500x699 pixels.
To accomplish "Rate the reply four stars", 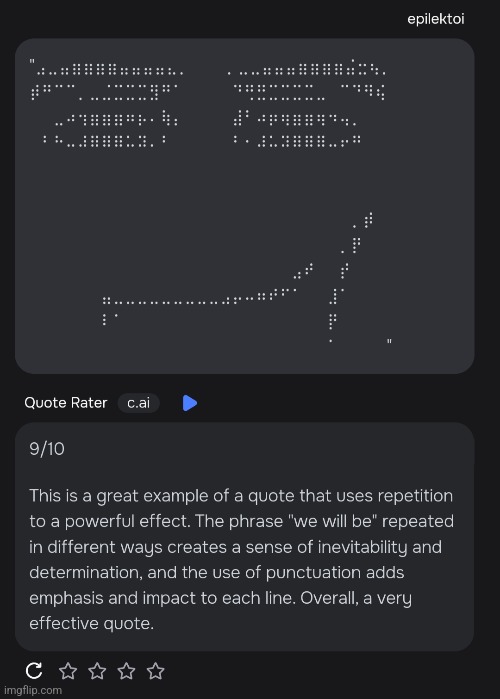I will pos(156,671).
